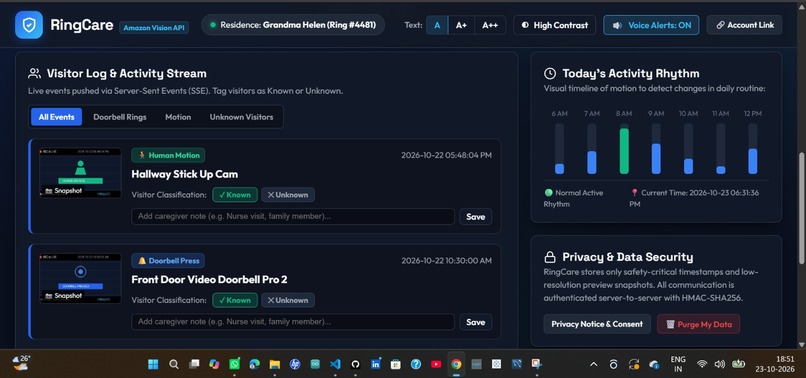
Task: Save the Hallway Stick Up Cam note
Action: [x=475, y=217]
